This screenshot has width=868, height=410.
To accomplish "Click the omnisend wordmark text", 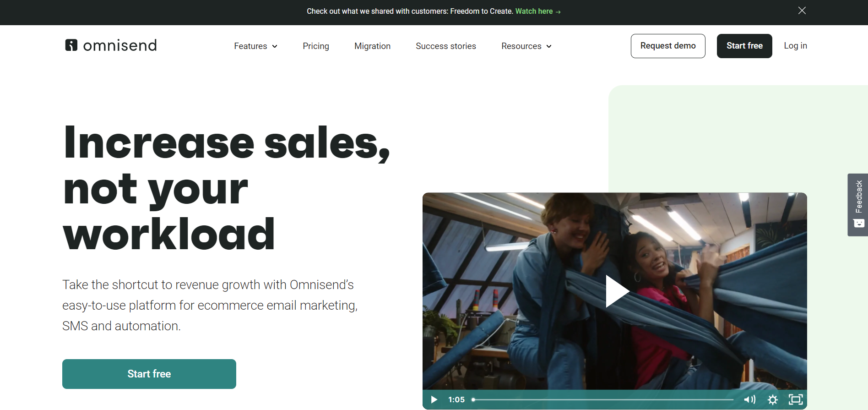I will coord(120,45).
